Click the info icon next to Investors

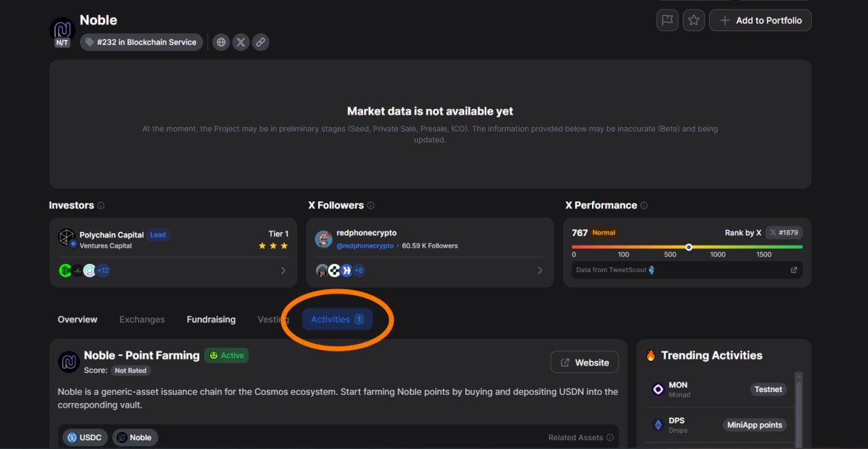[x=101, y=206]
